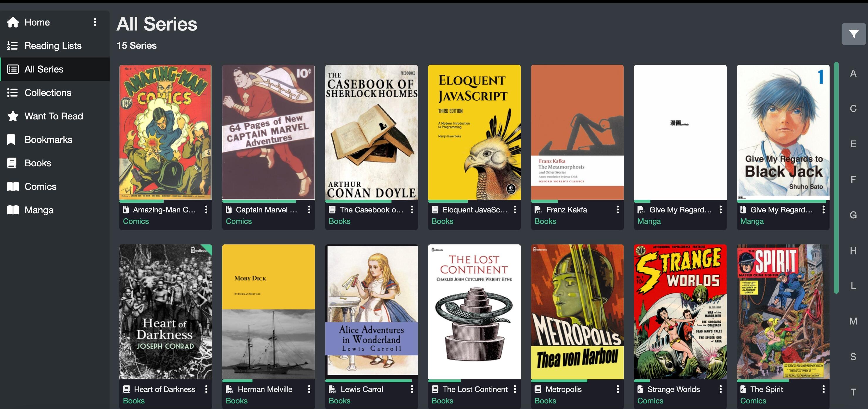Click the Comics link under Captain Marvel
868x409 pixels.
(239, 221)
